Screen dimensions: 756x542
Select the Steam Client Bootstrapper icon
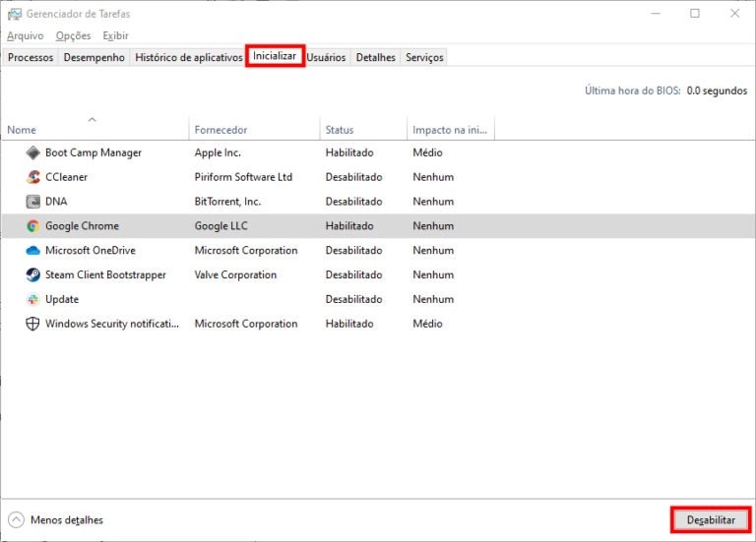32,275
